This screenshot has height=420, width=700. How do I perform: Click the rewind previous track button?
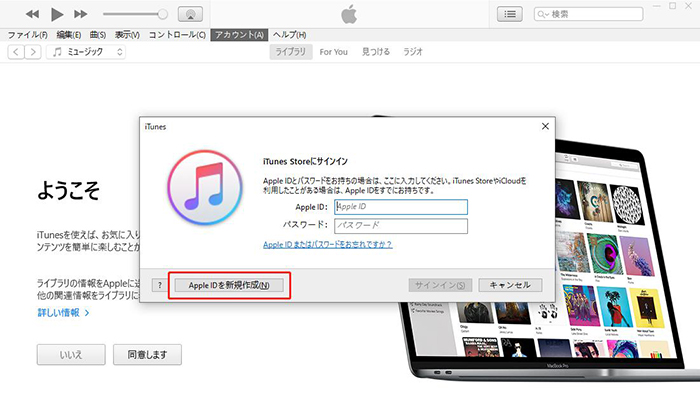pos(32,14)
